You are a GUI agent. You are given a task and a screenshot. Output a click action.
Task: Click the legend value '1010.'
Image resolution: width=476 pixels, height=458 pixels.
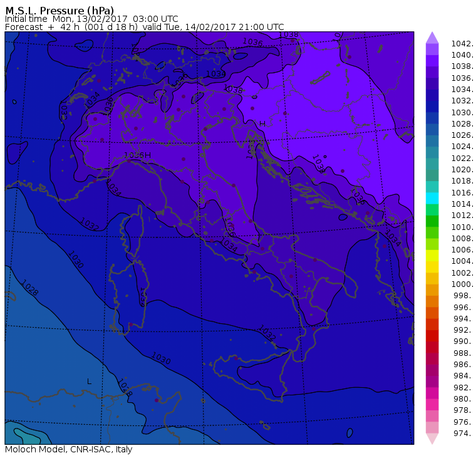462,227
